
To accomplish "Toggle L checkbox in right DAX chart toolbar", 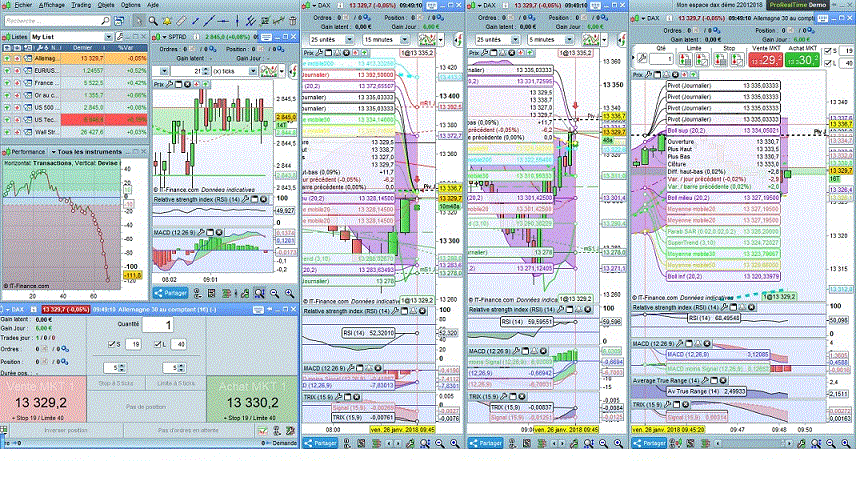I will tap(828, 63).
